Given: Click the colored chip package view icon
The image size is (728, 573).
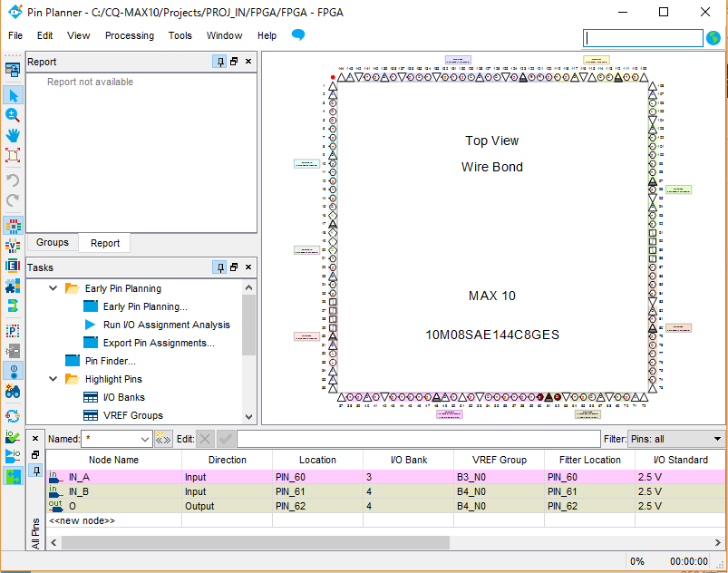Looking at the screenshot, I should coord(13,226).
